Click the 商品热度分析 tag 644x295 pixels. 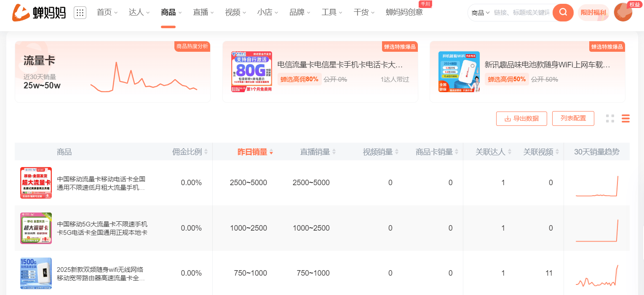click(192, 46)
